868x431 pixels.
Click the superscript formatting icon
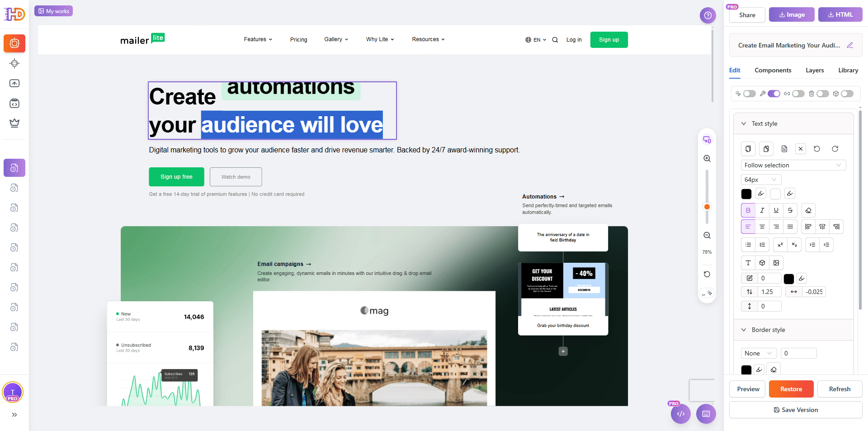[780, 245]
